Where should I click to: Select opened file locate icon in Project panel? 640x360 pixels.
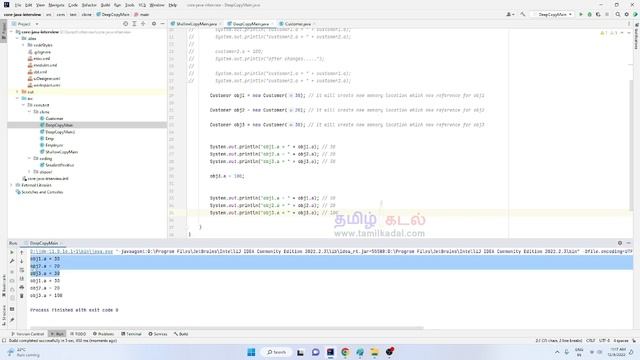coord(125,24)
